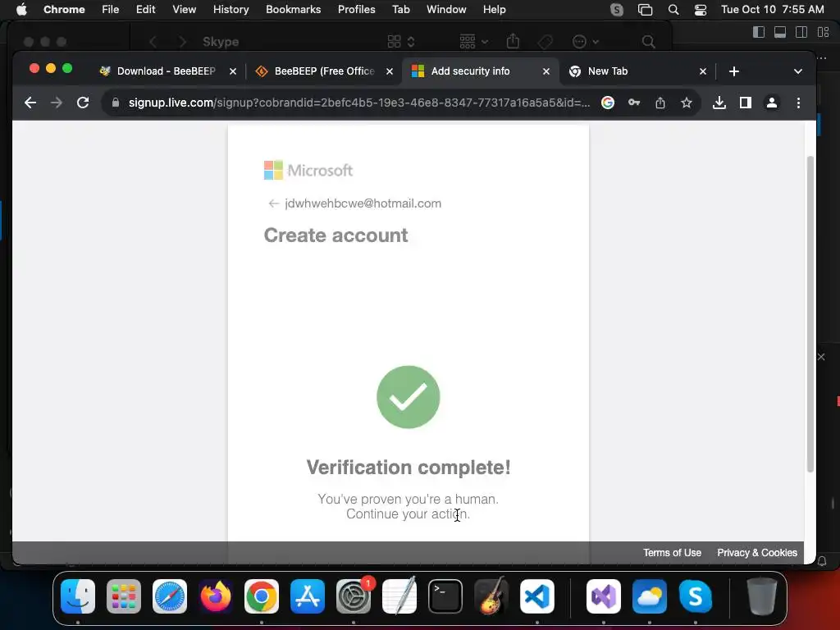Open the History menu

[231, 10]
